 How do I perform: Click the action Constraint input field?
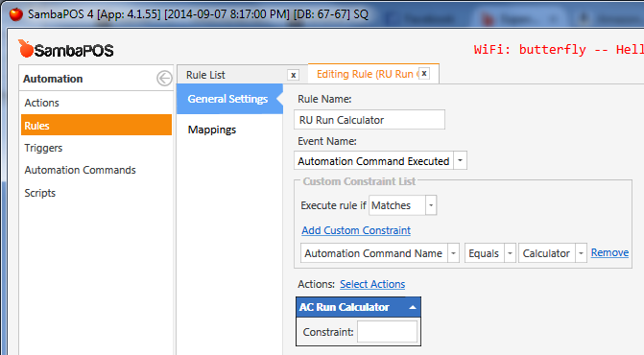point(388,332)
